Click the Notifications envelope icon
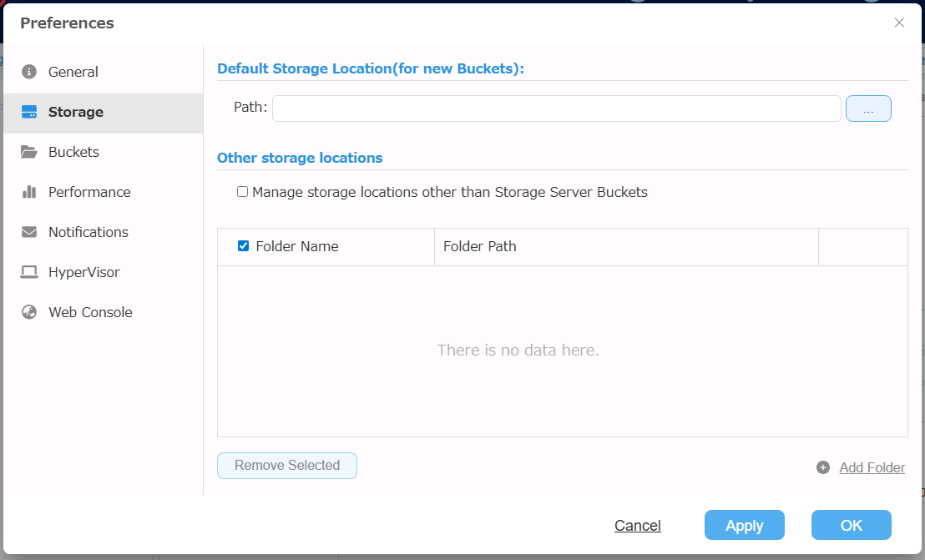Viewport: 925px width, 560px height. tap(29, 232)
